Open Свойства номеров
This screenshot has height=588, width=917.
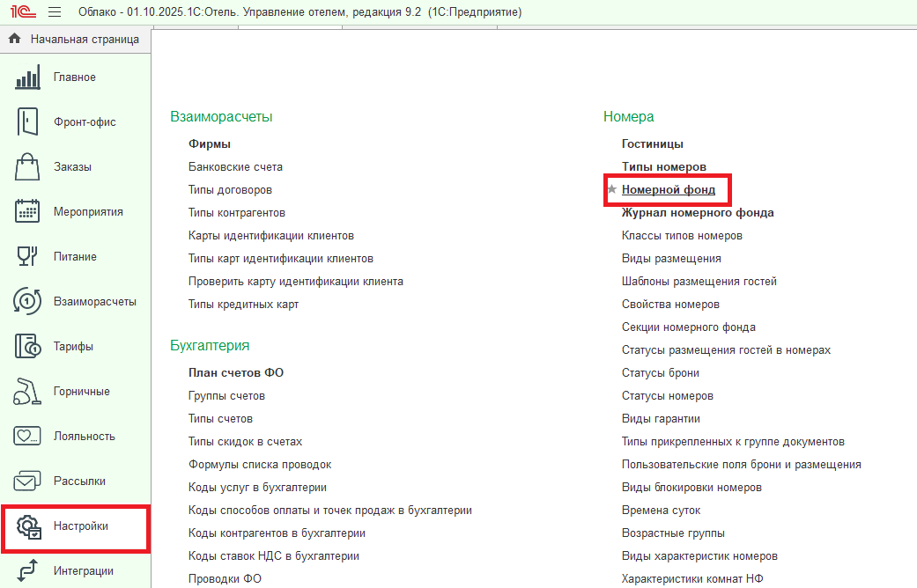click(x=670, y=304)
